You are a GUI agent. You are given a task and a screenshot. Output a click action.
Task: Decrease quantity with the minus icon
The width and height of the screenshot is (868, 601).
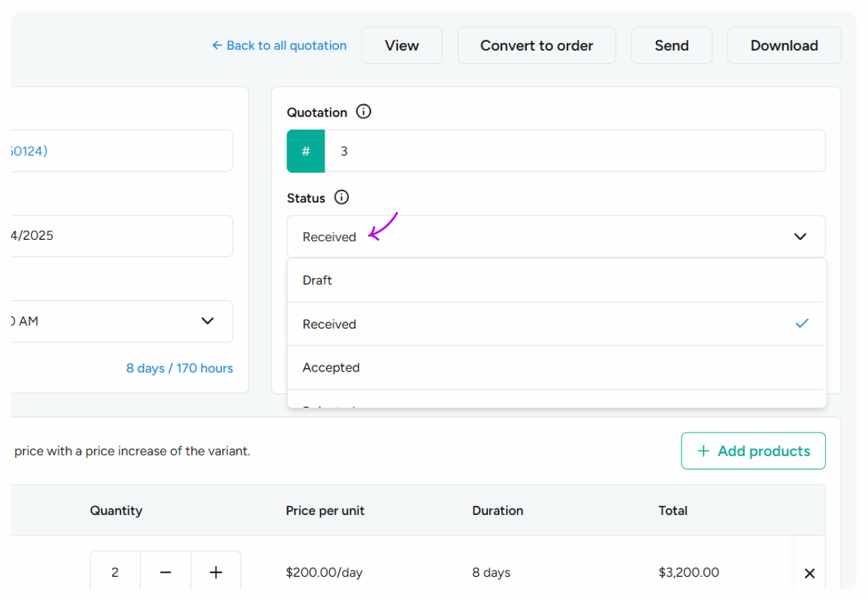click(165, 572)
